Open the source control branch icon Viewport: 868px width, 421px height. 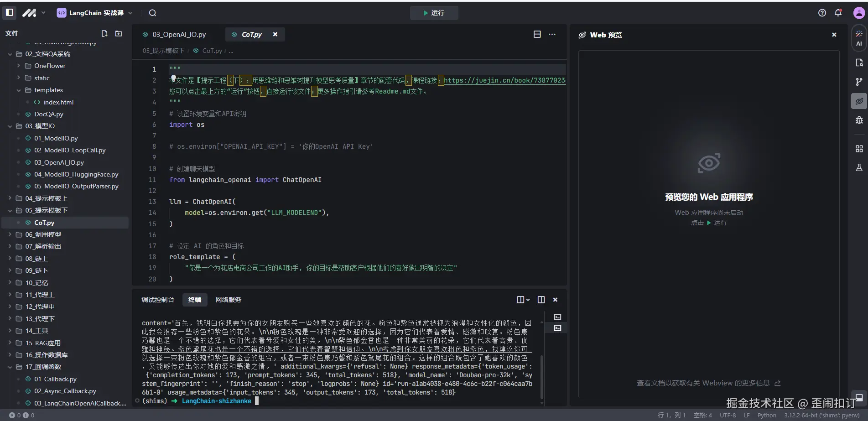click(859, 82)
